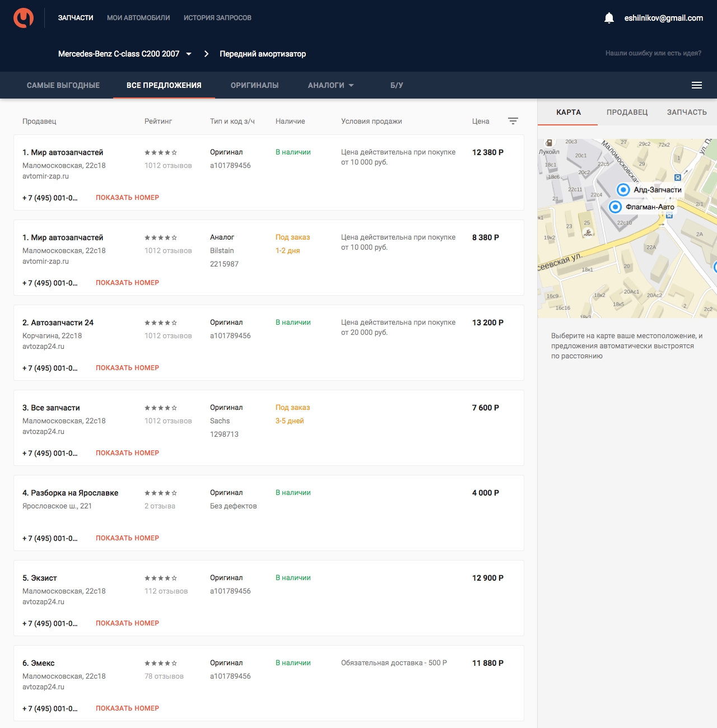Image resolution: width=717 pixels, height=728 pixels.
Task: Show number for Разборка на Ярославке
Action: (x=127, y=538)
